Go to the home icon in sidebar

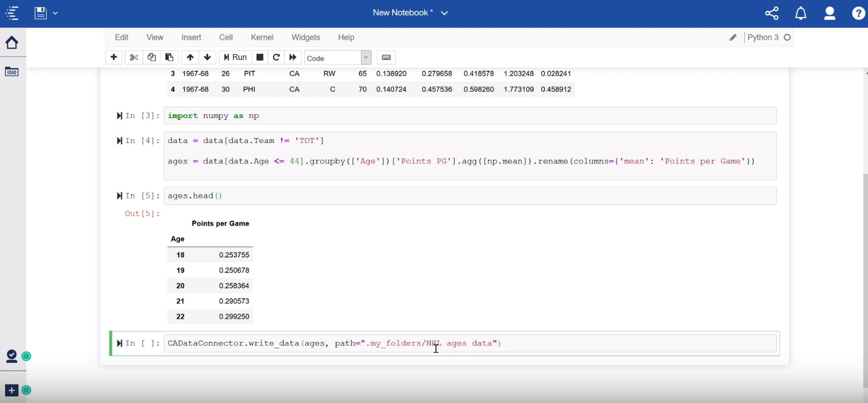(x=12, y=43)
